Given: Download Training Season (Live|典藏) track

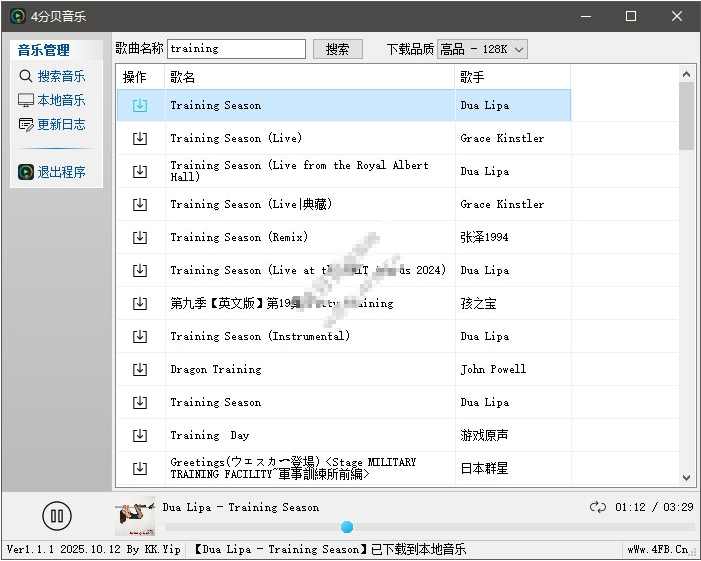Looking at the screenshot, I should 140,204.
